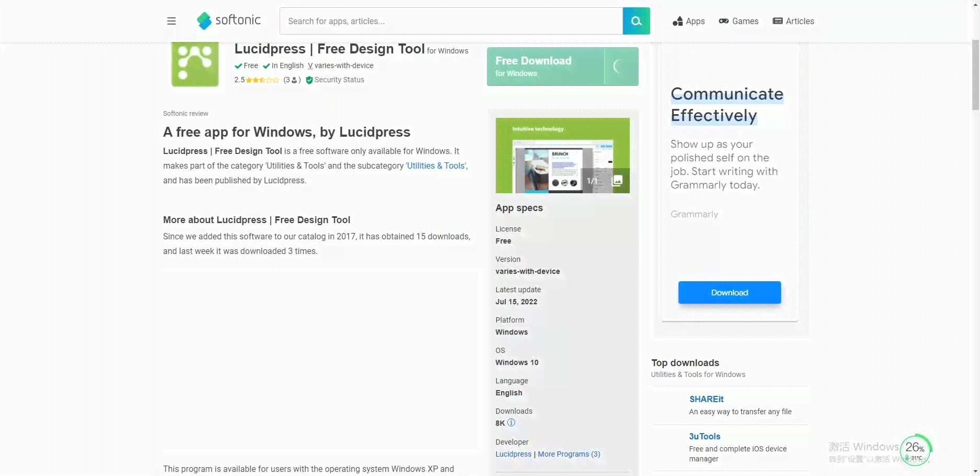Focus the 'Search for apps, articles' field
The height and width of the screenshot is (476, 980).
451,21
